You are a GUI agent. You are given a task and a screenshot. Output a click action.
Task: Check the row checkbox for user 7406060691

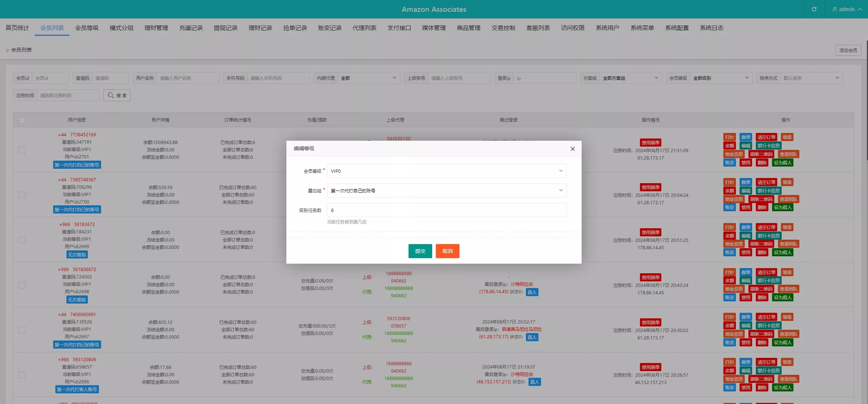tap(22, 330)
